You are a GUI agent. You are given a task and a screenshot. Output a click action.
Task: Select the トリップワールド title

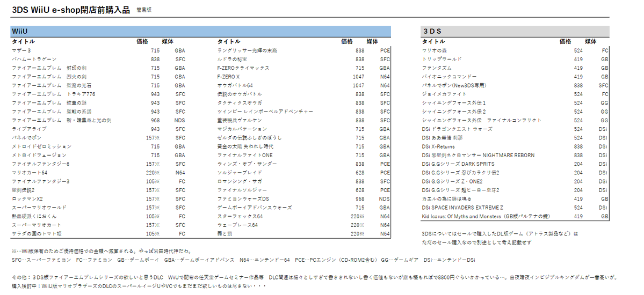click(x=442, y=59)
